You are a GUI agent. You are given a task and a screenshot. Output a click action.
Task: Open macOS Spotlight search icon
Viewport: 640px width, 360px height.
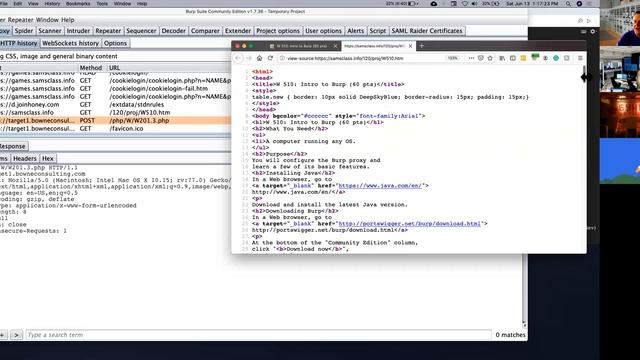point(568,4)
